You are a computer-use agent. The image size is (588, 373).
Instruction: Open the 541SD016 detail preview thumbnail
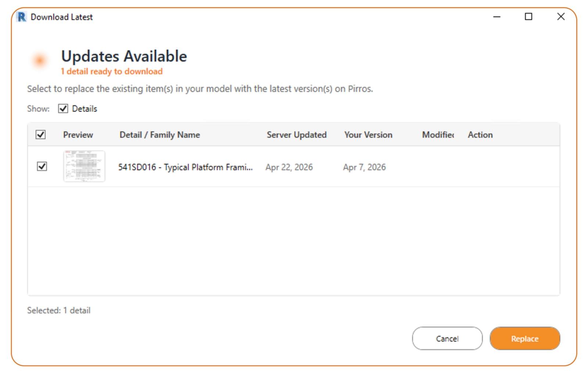(84, 166)
